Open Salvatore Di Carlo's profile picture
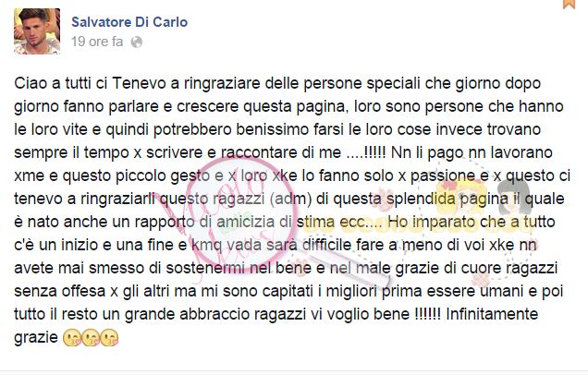588x375 pixels. 37,31
